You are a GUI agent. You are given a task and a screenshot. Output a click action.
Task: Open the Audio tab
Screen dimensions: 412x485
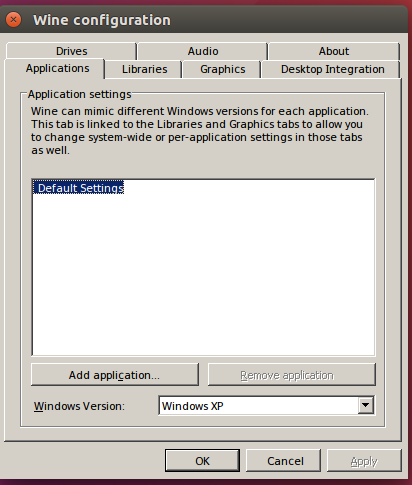pyautogui.click(x=203, y=51)
